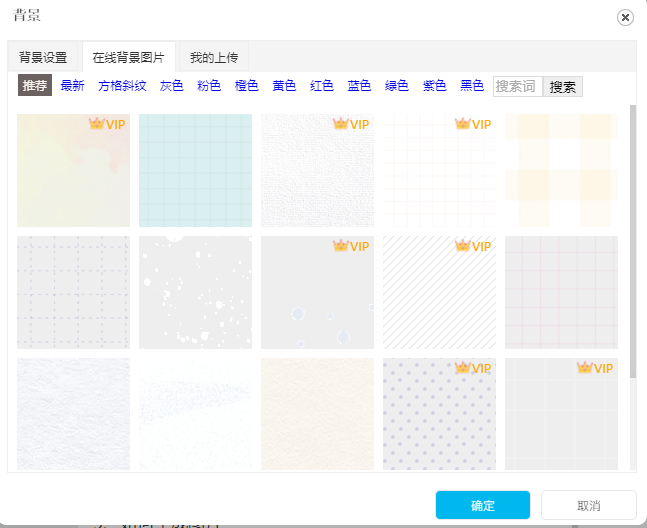Confirm with the 确定 button

pyautogui.click(x=482, y=505)
